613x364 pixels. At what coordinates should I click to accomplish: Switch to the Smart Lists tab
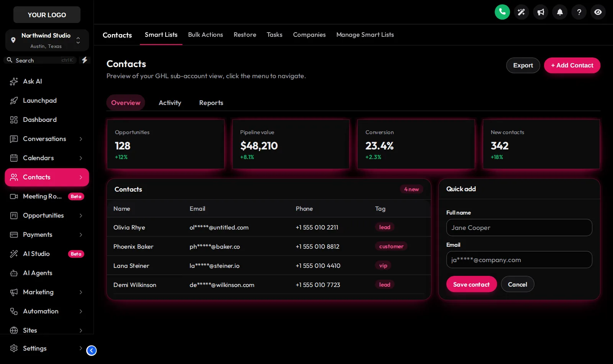[161, 34]
